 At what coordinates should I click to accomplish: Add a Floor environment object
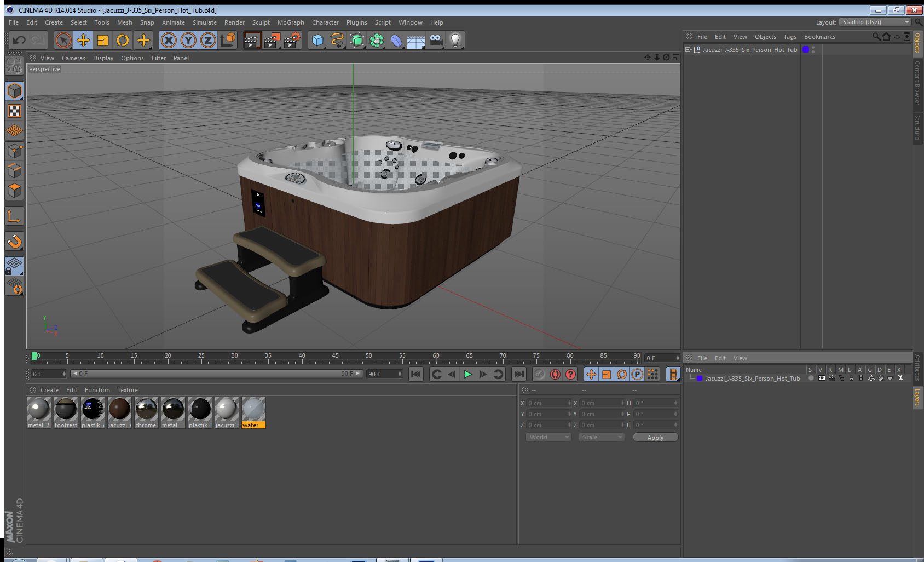(416, 40)
